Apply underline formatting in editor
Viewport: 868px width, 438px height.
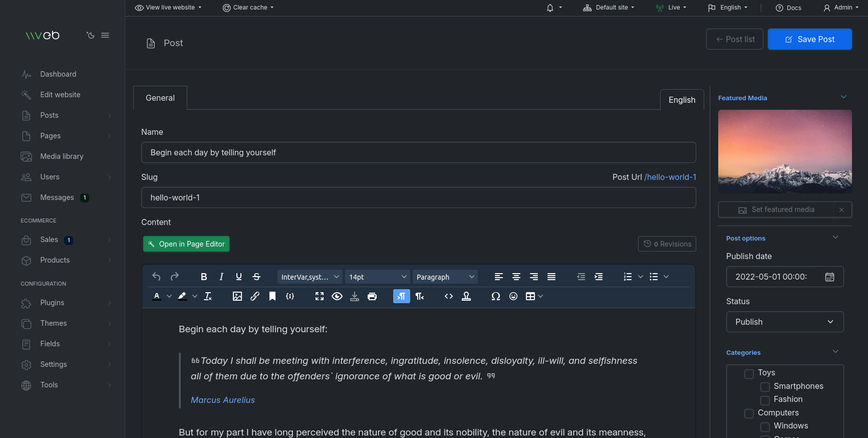pyautogui.click(x=239, y=277)
